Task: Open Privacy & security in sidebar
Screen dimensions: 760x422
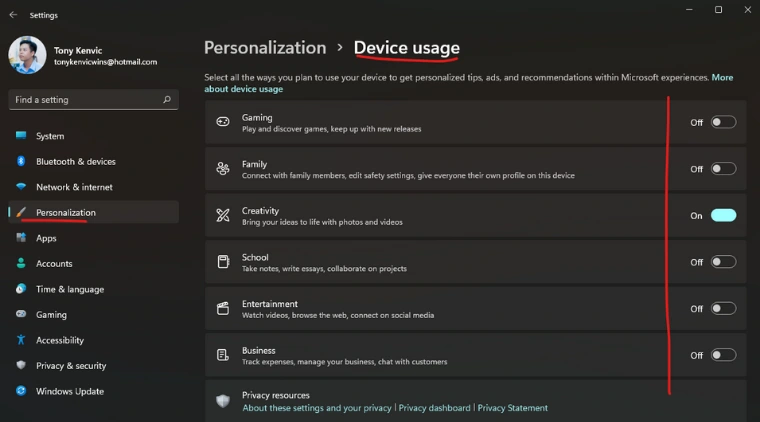Action: (x=71, y=366)
